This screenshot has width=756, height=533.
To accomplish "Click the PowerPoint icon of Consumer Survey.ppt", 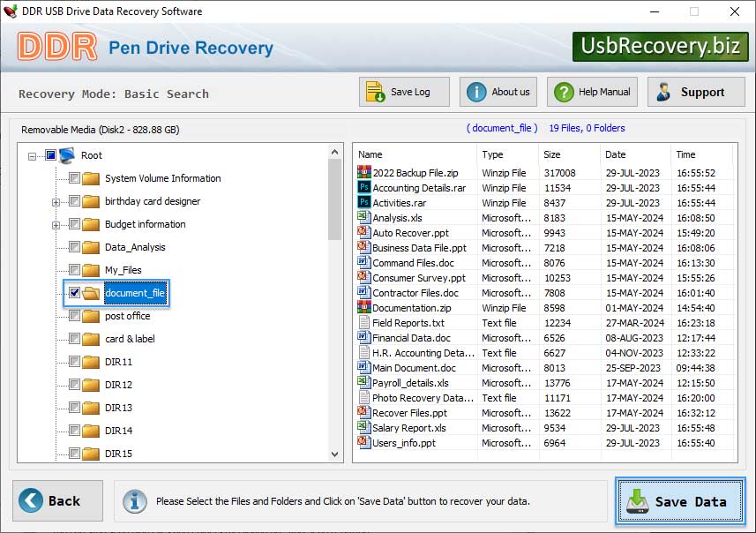I will (364, 276).
